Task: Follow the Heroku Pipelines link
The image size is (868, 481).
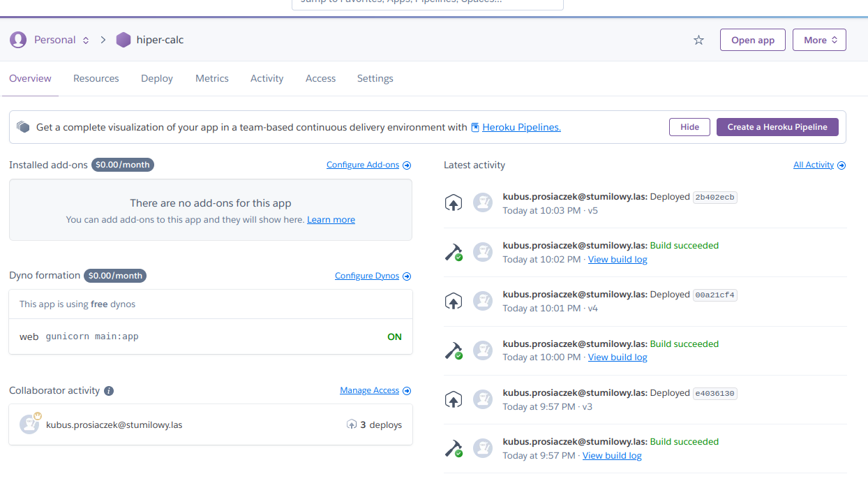Action: click(x=521, y=127)
